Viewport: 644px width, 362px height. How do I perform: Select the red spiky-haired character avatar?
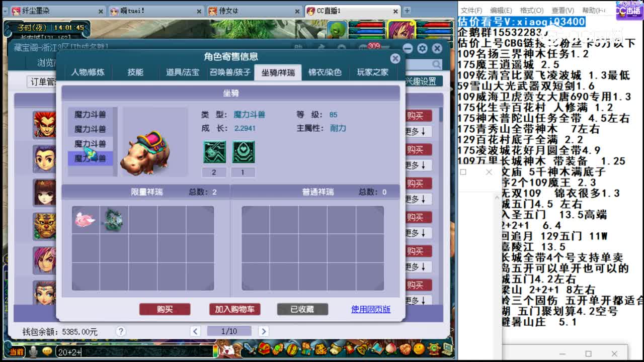pyautogui.click(x=44, y=124)
